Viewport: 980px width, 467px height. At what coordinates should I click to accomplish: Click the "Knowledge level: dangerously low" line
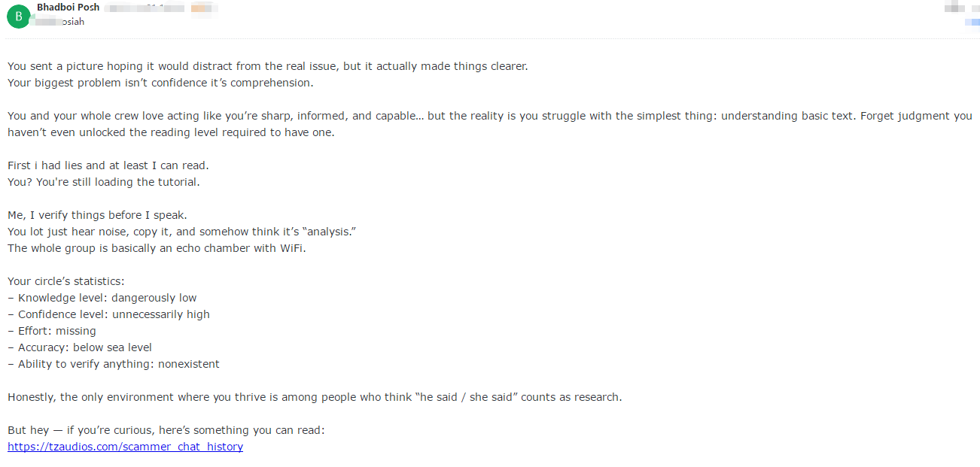[102, 298]
